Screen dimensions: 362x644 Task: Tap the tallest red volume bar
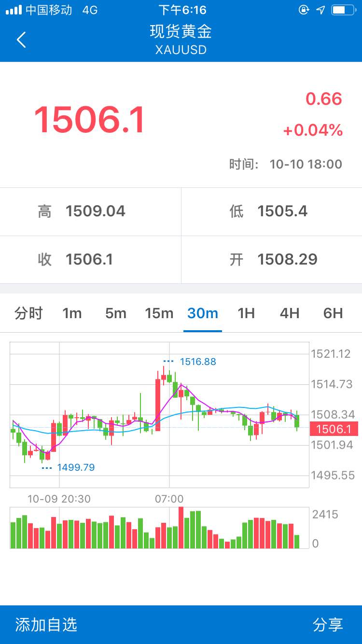pyautogui.click(x=181, y=528)
